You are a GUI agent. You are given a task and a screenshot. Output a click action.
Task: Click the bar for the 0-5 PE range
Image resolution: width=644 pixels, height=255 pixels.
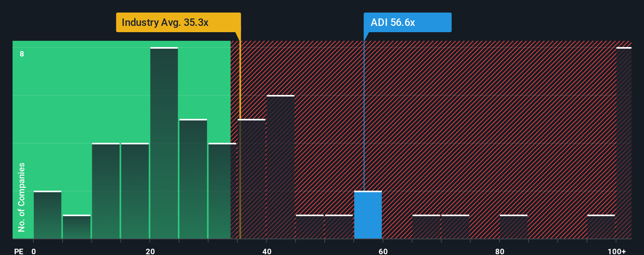click(x=48, y=215)
